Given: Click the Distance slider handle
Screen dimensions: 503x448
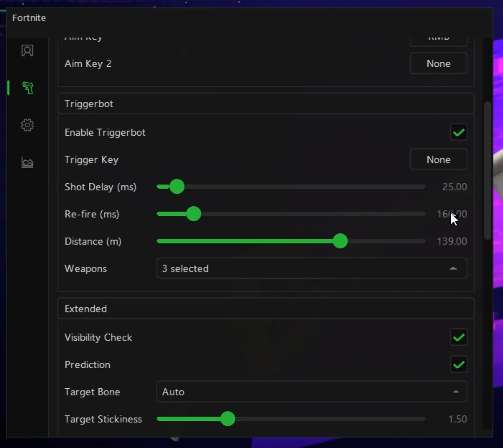Looking at the screenshot, I should [x=340, y=241].
